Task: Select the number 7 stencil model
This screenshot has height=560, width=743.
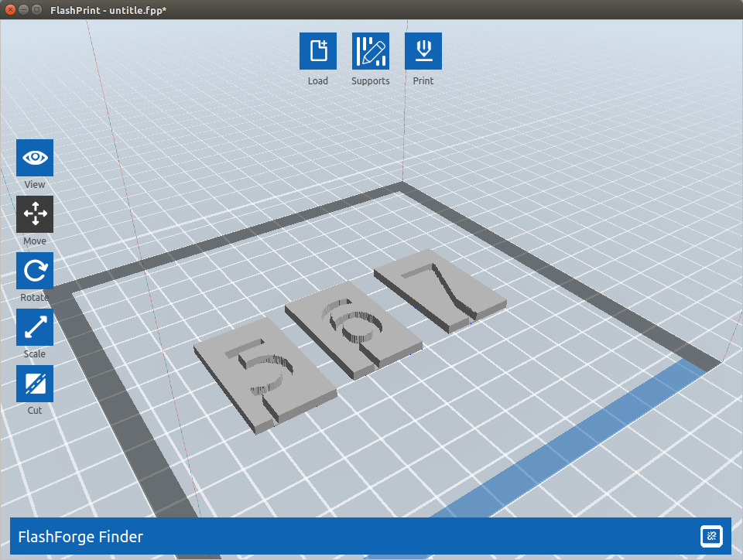Action: click(x=440, y=291)
